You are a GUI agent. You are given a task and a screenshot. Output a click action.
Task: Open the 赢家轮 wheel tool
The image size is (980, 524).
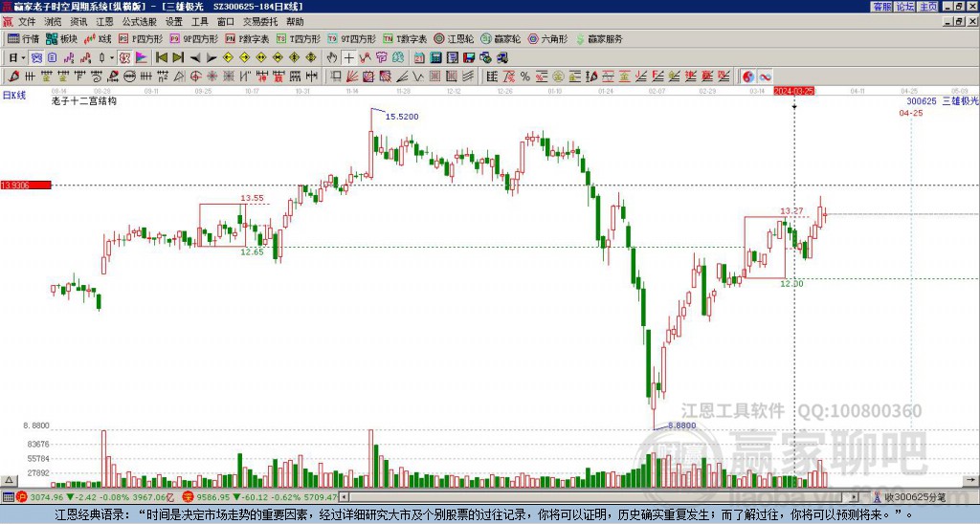point(501,38)
